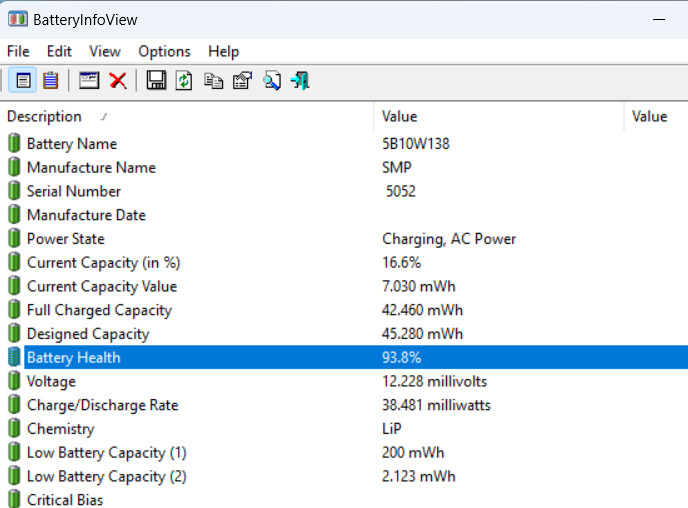The height and width of the screenshot is (508, 688).
Task: Select the Power State row
Action: pos(65,239)
